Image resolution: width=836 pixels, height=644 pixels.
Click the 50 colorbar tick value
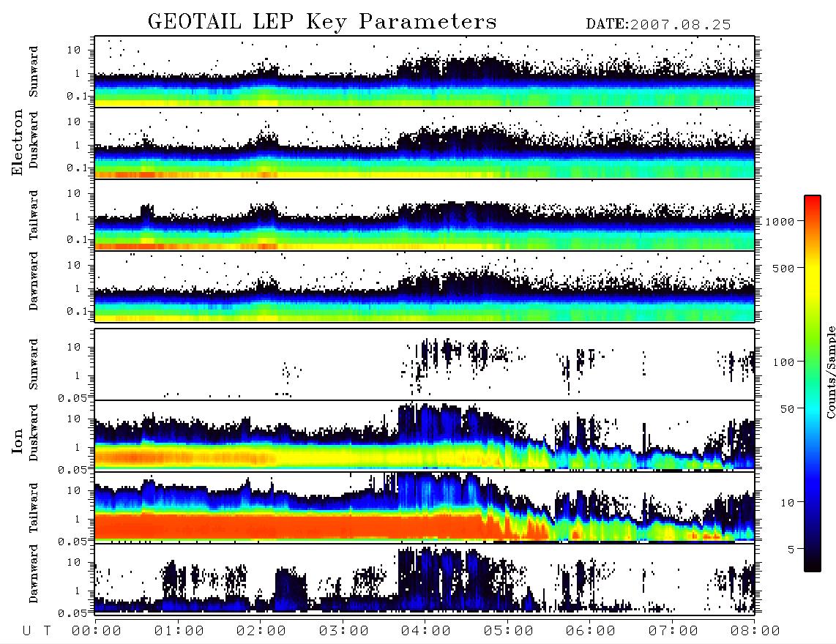click(788, 409)
